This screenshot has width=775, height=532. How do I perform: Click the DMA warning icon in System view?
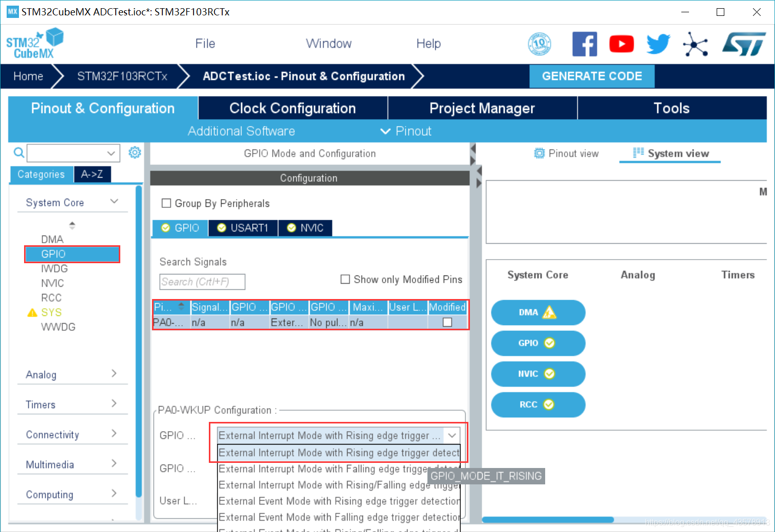[x=549, y=312]
